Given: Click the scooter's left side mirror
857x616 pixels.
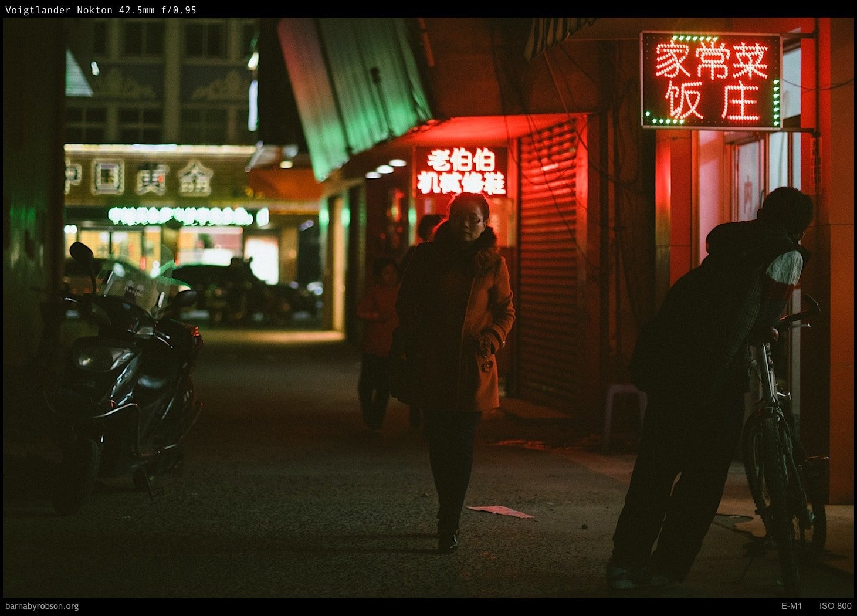Looking at the screenshot, I should 81,253.
